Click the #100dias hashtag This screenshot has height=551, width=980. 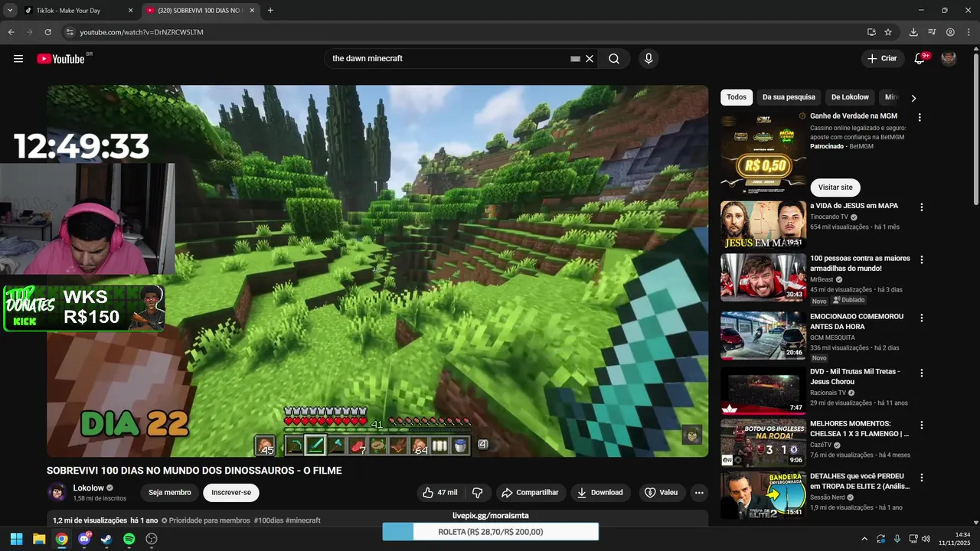point(269,520)
